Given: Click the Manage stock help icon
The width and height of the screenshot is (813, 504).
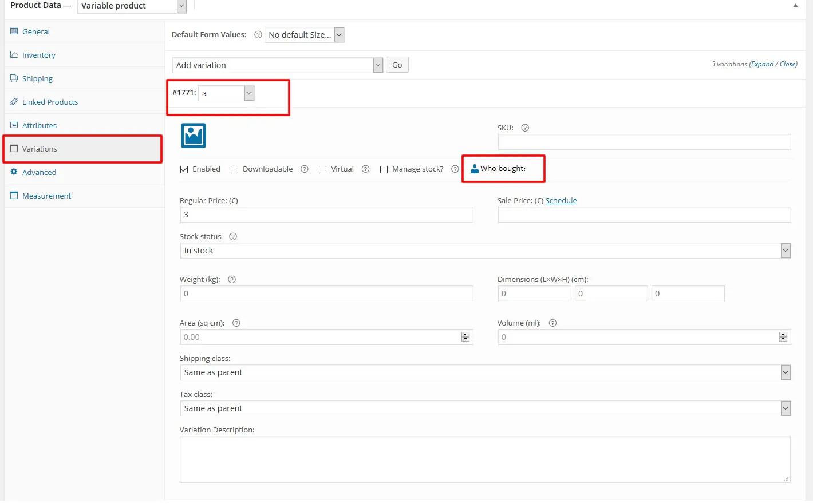Looking at the screenshot, I should click(455, 169).
